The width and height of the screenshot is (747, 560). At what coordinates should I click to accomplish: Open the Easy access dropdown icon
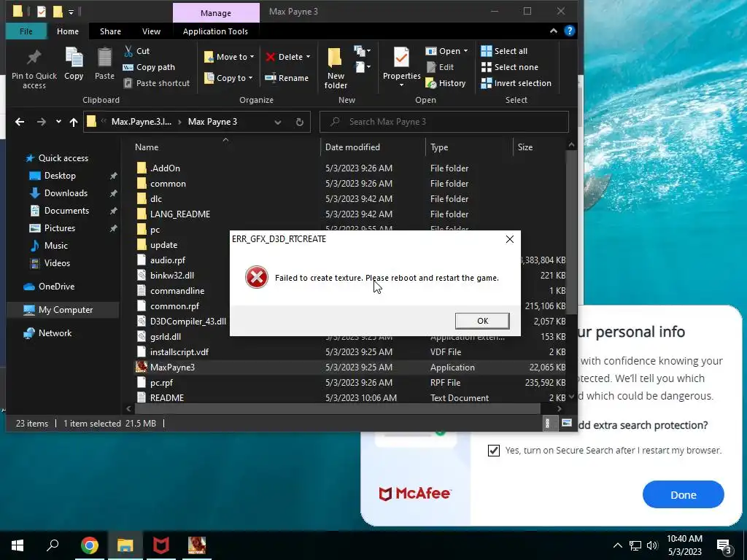(x=362, y=67)
